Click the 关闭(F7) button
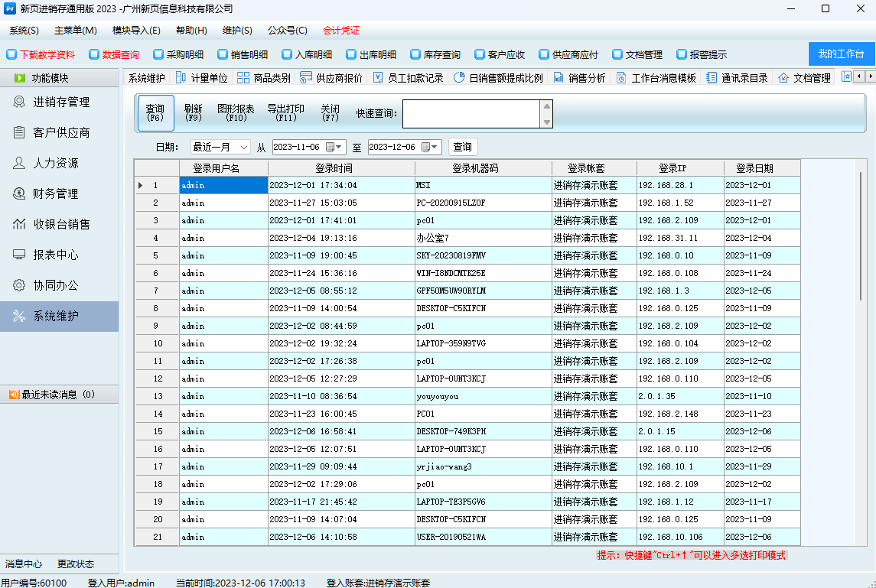Image resolution: width=876 pixels, height=588 pixels. tap(331, 113)
